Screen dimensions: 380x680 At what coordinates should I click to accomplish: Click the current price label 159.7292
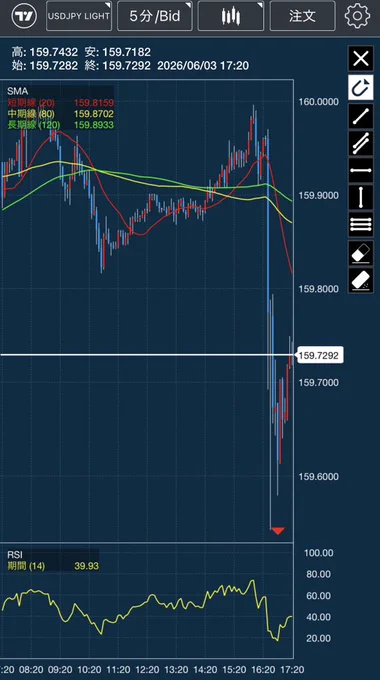click(x=319, y=356)
